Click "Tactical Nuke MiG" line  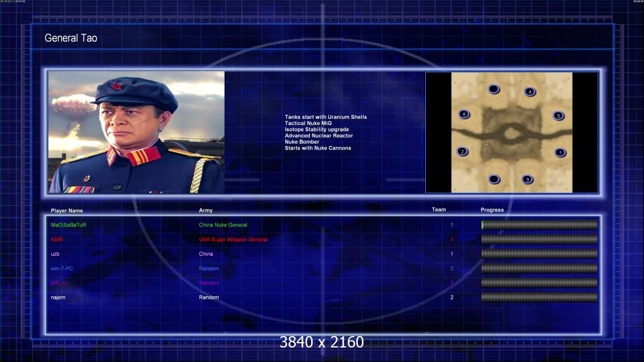(308, 124)
